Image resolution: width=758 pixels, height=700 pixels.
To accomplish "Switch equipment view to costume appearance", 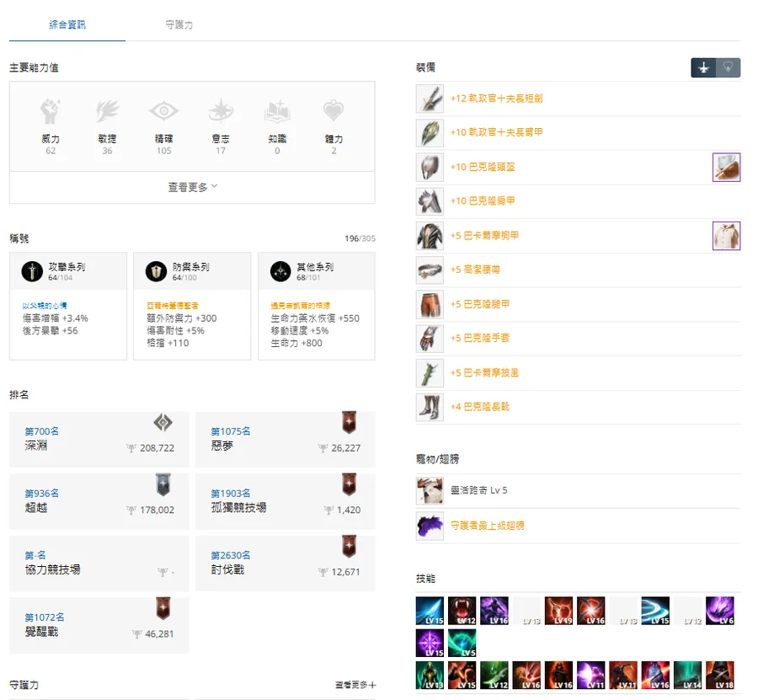I will [729, 67].
